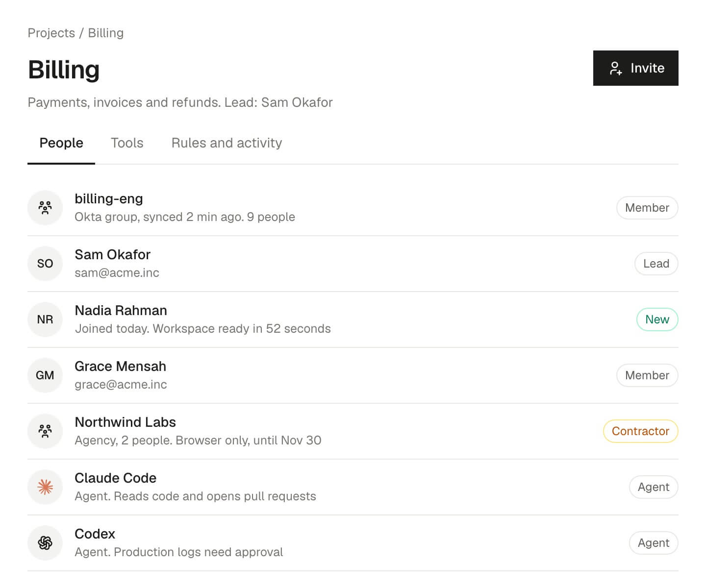Click the Codex agent logo icon
The height and width of the screenshot is (588, 706).
pos(45,543)
